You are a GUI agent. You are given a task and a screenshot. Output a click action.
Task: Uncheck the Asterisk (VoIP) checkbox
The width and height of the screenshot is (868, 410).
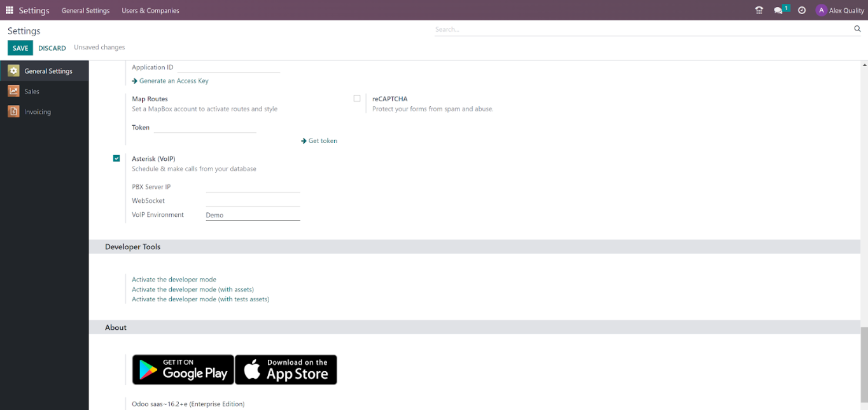click(116, 158)
